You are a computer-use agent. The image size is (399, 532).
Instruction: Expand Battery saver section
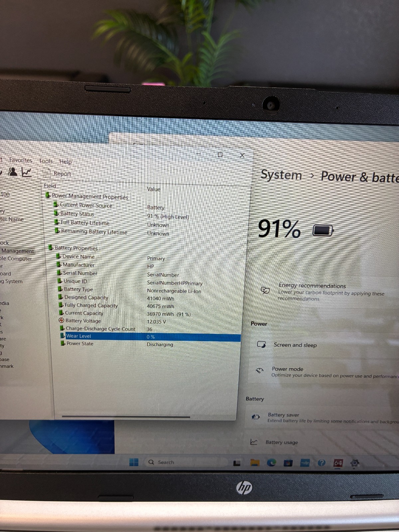323,418
